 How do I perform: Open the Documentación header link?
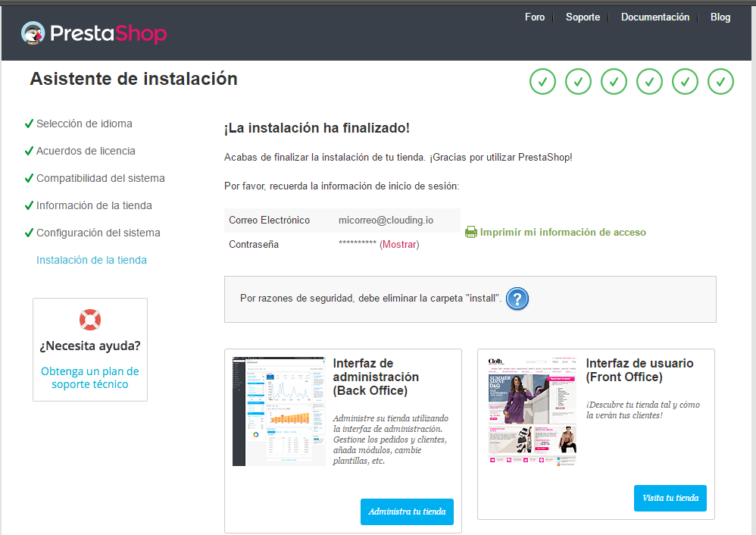(x=655, y=17)
